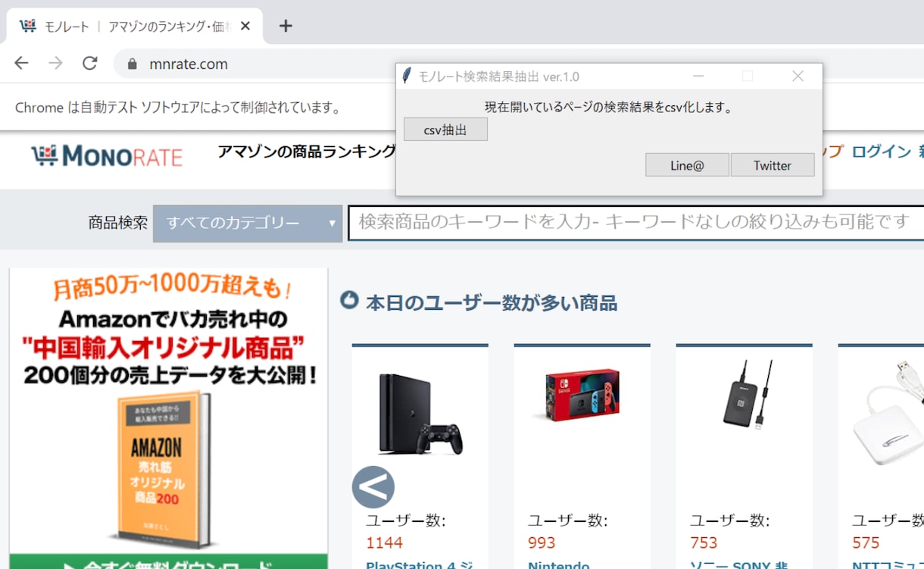Minimize the モノレート検索結果抽出 window
Screen dimensions: 924x569
pyautogui.click(x=698, y=76)
